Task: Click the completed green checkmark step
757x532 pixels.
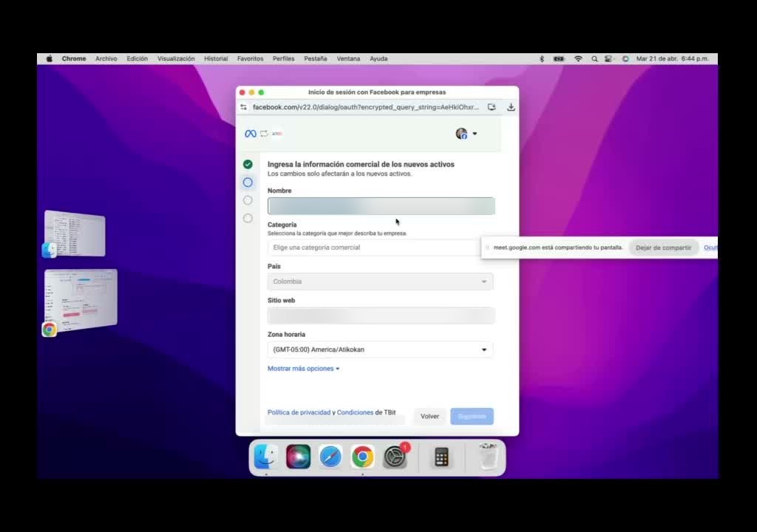Action: click(x=248, y=164)
